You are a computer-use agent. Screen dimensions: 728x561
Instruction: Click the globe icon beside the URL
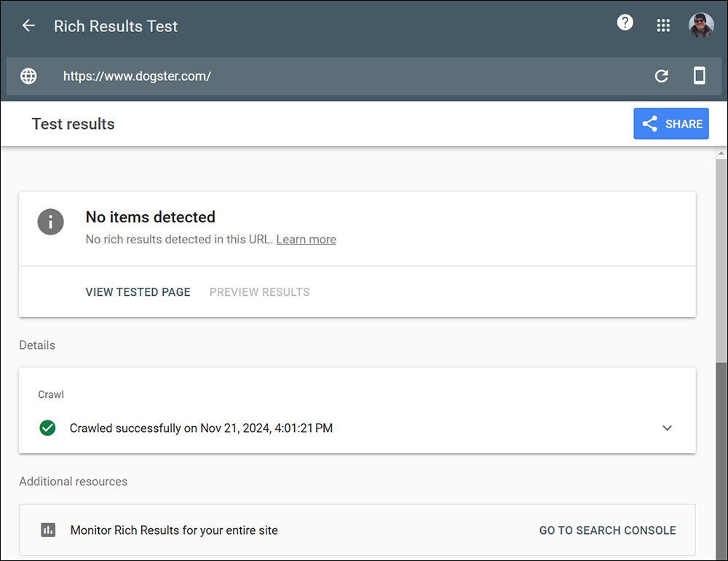tap(28, 76)
